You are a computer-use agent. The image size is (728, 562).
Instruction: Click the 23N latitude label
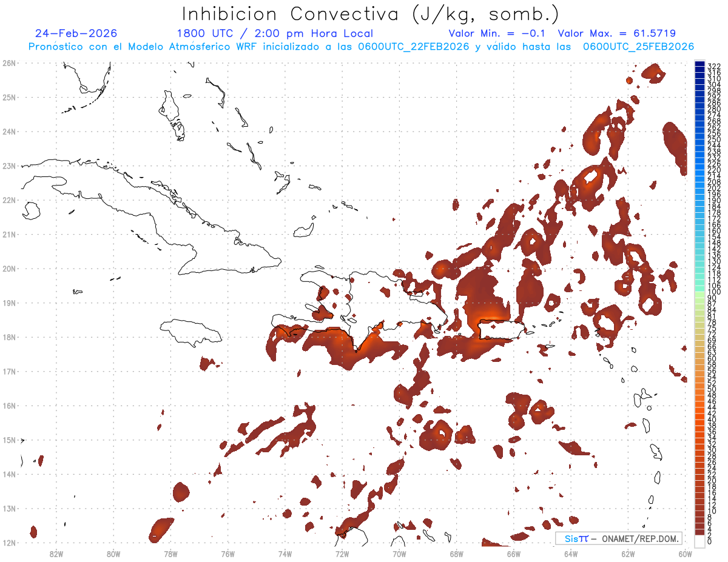point(9,166)
